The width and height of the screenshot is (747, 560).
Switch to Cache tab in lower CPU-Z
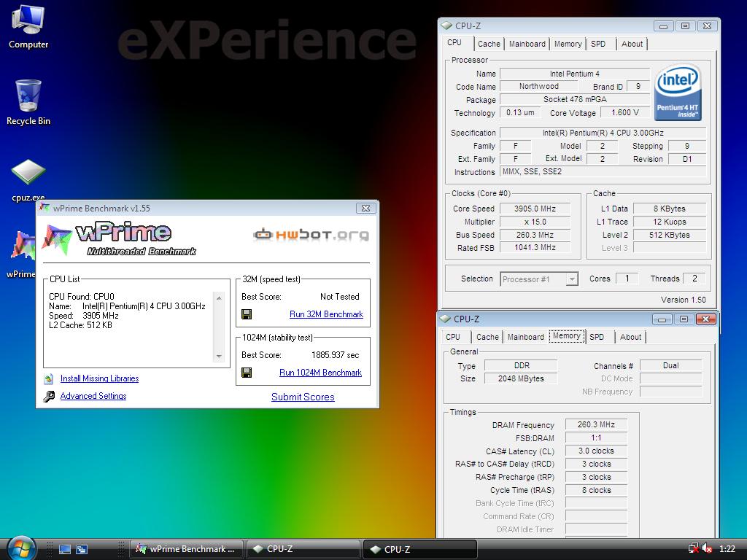[487, 337]
